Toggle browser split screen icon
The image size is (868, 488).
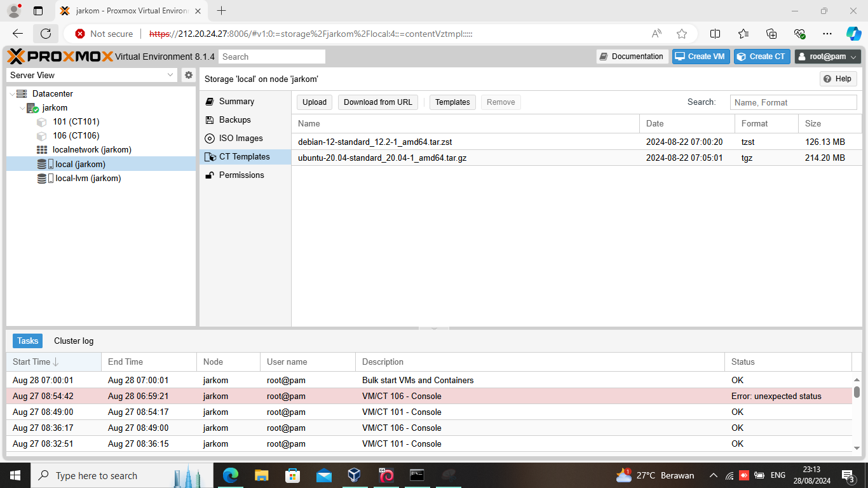[x=715, y=34]
